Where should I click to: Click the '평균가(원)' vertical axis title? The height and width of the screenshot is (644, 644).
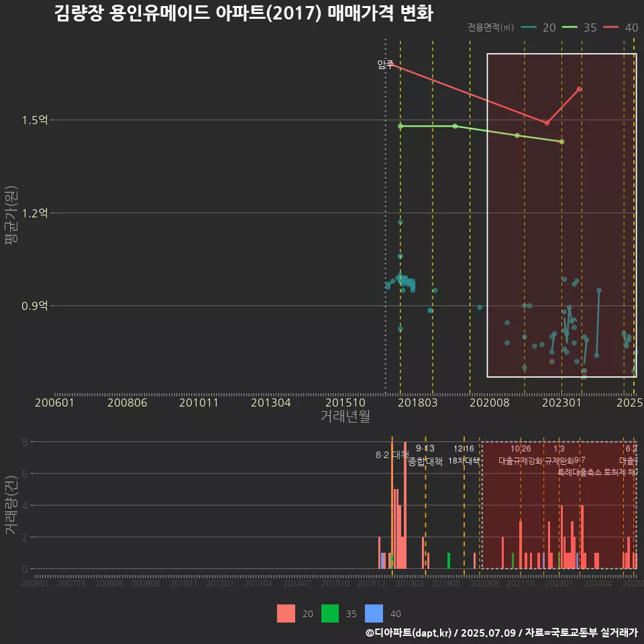11,215
